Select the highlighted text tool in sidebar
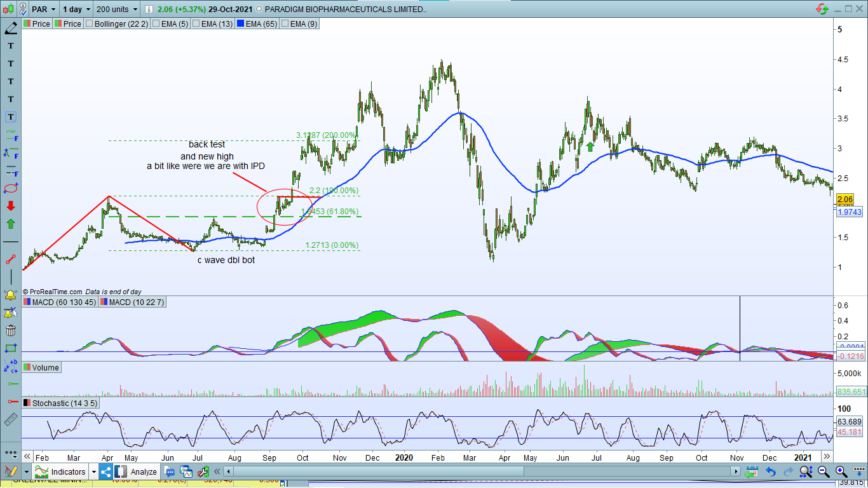The image size is (868, 488). 11,117
